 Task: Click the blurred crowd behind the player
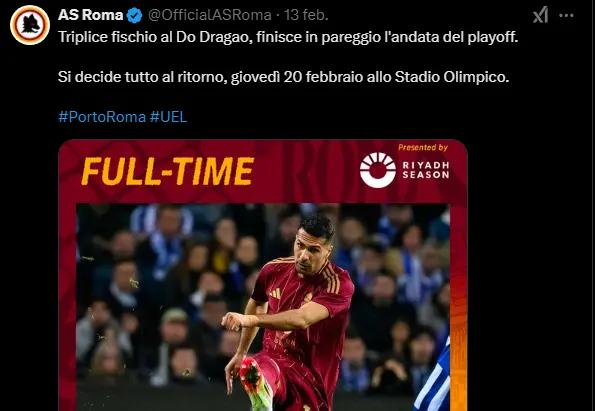(159, 288)
